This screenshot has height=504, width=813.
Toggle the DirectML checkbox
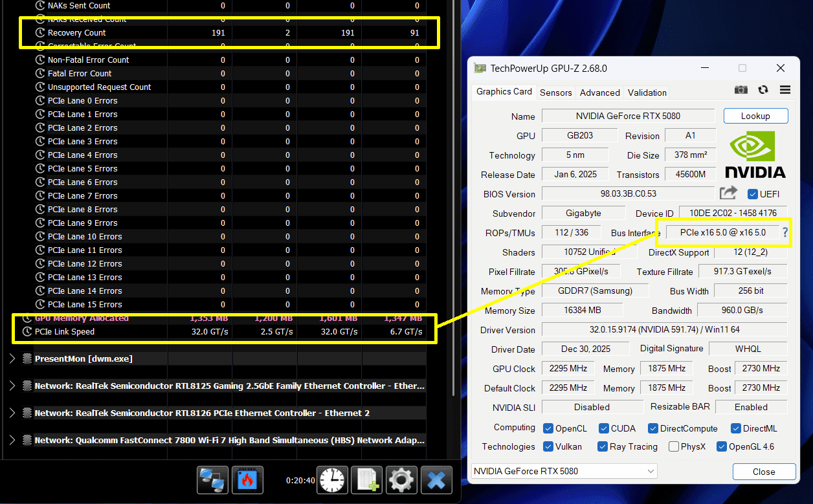[736, 428]
